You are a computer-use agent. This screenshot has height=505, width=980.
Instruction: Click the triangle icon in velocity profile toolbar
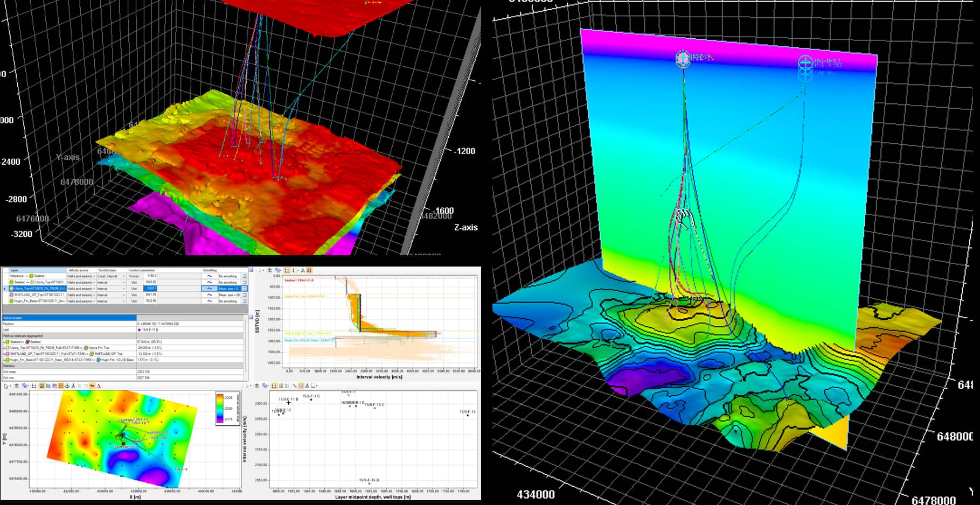(x=303, y=270)
